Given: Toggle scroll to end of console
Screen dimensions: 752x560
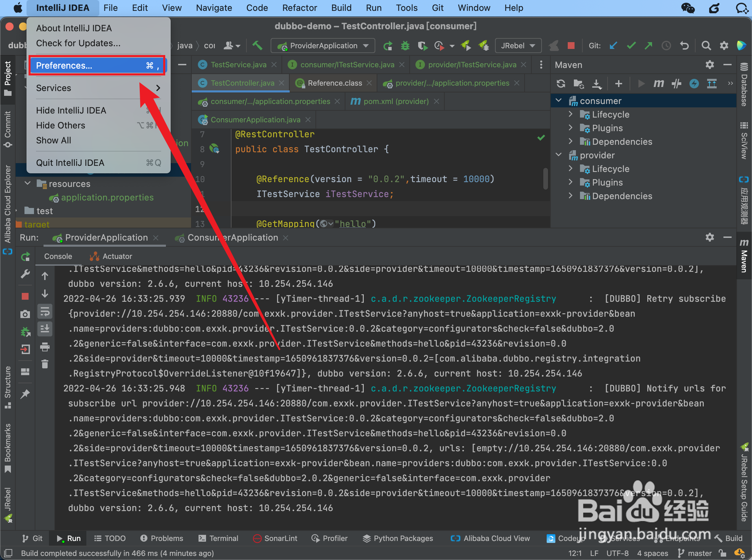Looking at the screenshot, I should click(45, 329).
